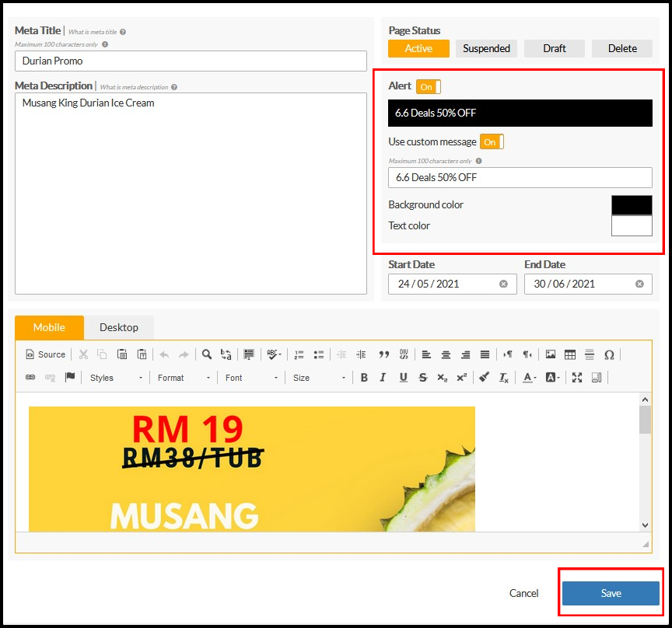
Task: Set page status to Active
Action: 418,48
